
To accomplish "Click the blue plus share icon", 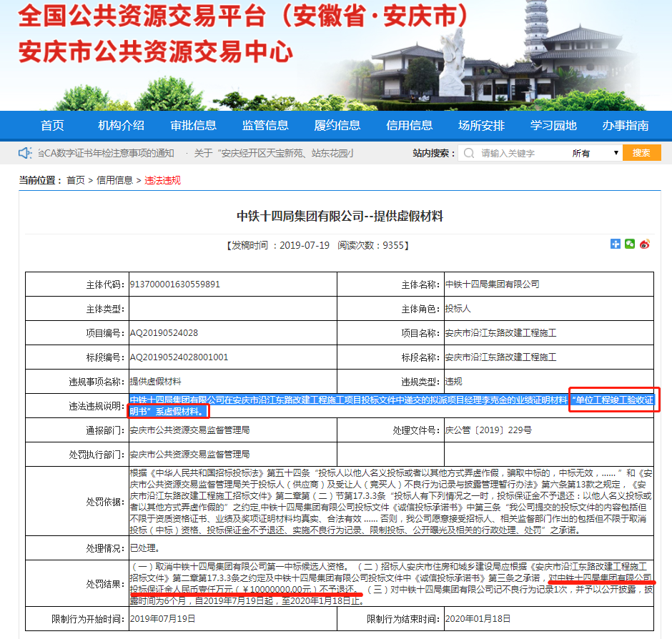I will (615, 244).
